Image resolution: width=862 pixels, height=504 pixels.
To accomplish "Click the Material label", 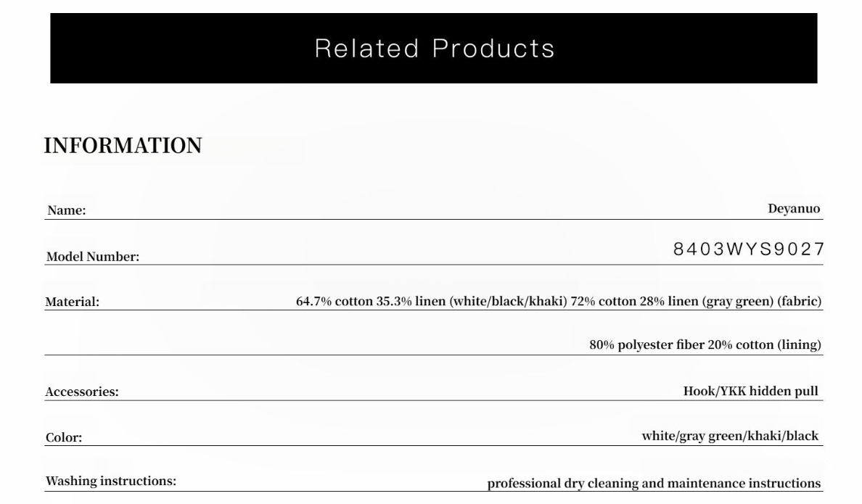I will [73, 302].
